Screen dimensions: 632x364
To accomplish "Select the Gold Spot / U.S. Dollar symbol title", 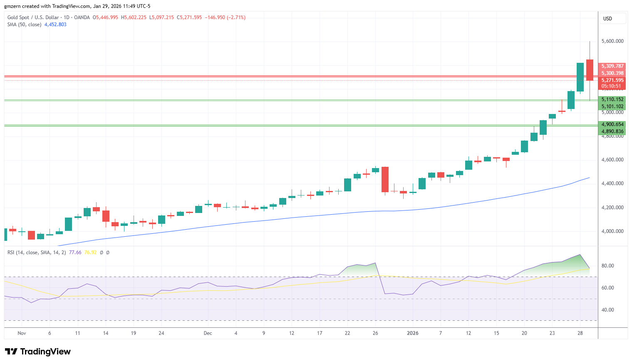I will point(33,17).
